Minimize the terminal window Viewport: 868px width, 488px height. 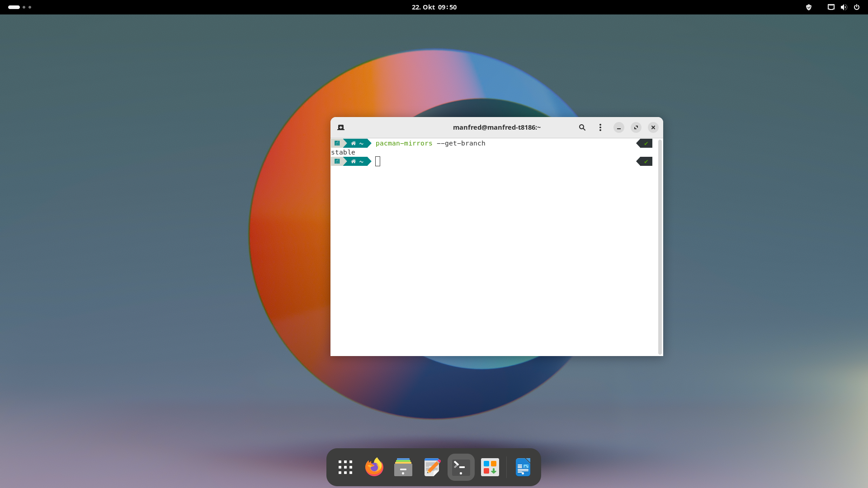(618, 127)
